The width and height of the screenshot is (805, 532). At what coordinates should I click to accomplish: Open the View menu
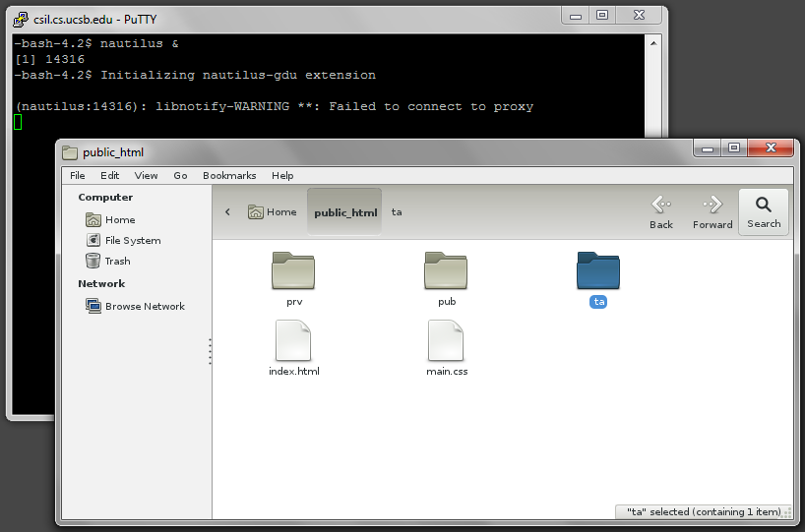tap(147, 175)
